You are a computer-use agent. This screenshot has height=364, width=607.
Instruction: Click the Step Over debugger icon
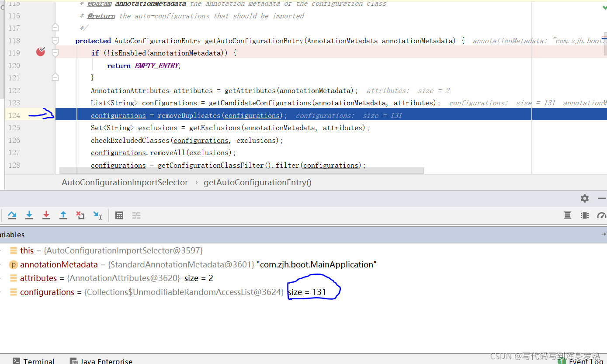(x=12, y=215)
